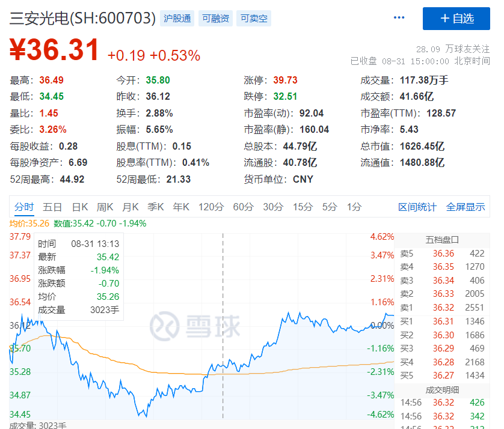The width and height of the screenshot is (504, 429).
Task: Click the 可卖空 short-selling badge
Action: pyautogui.click(x=253, y=19)
